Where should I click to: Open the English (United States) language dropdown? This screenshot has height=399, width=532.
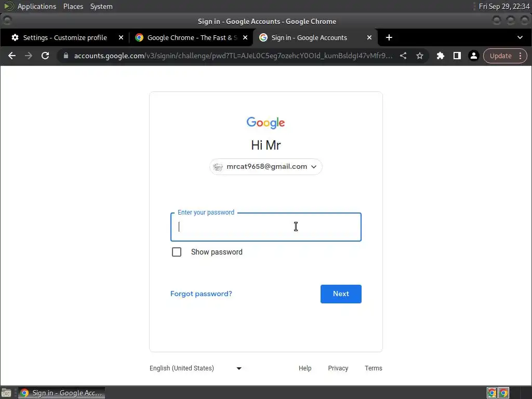point(196,368)
